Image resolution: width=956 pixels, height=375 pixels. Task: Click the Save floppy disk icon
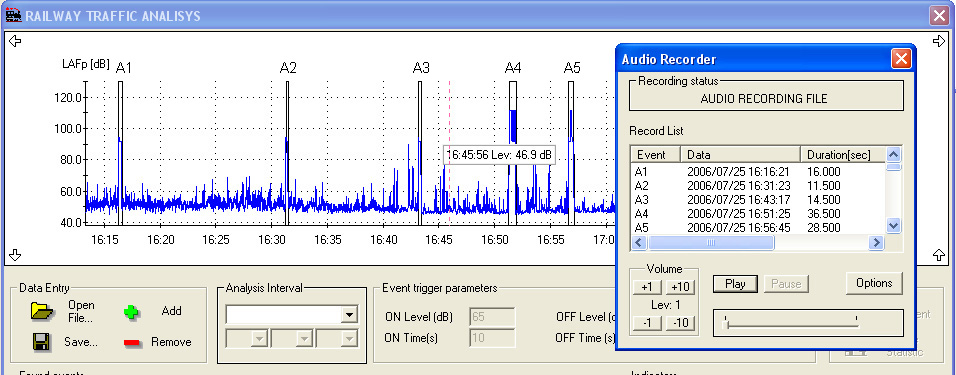(x=42, y=341)
